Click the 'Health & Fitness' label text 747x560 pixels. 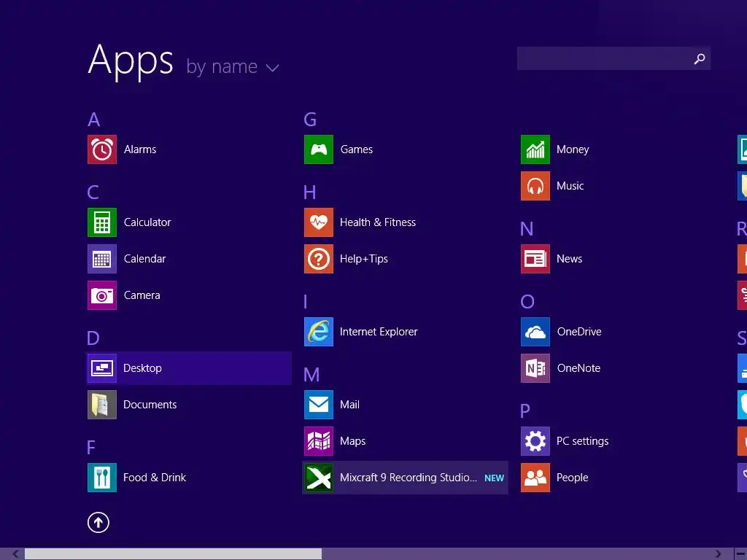[378, 222]
